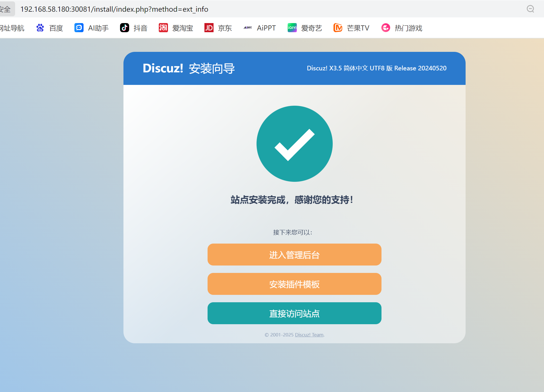The image size is (544, 392).
Task: Open the 百度 bookmark label
Action: [56, 28]
